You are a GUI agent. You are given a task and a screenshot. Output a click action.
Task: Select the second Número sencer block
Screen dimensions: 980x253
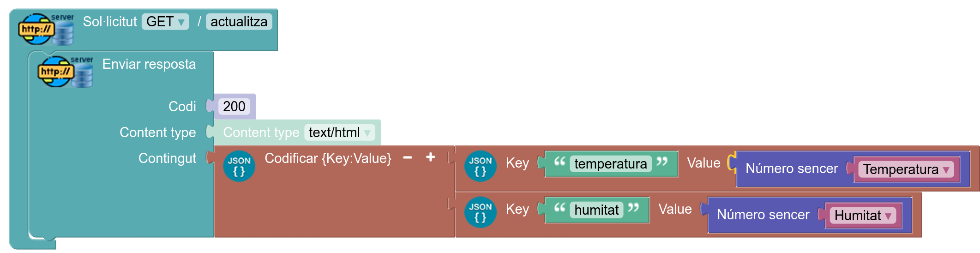point(763,215)
